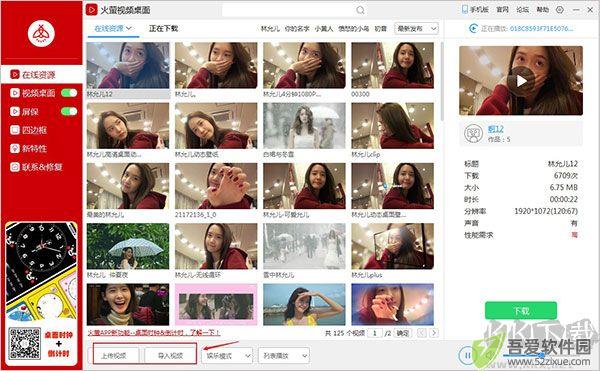The height and width of the screenshot is (371, 600).
Task: Open the red promo link above the upload buttons
Action: pyautogui.click(x=154, y=333)
